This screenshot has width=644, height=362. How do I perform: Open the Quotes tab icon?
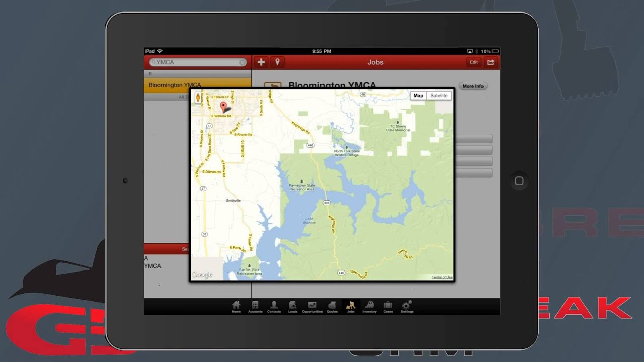(332, 307)
